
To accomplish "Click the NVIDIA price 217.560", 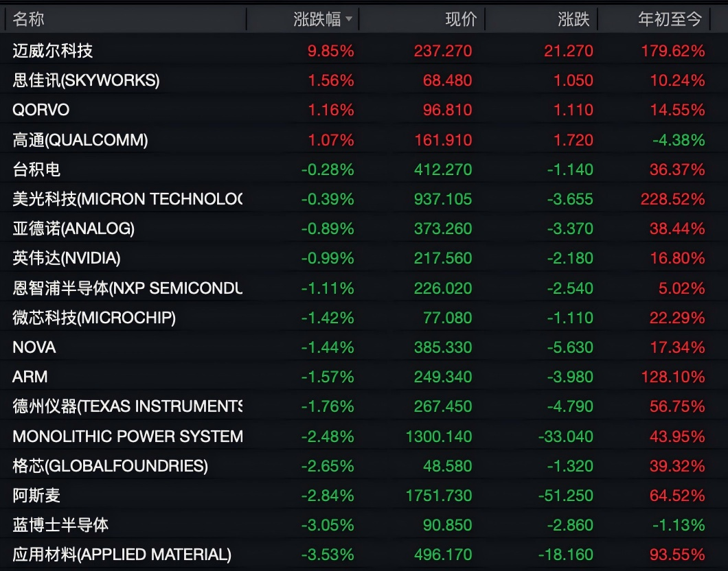I will pos(443,258).
